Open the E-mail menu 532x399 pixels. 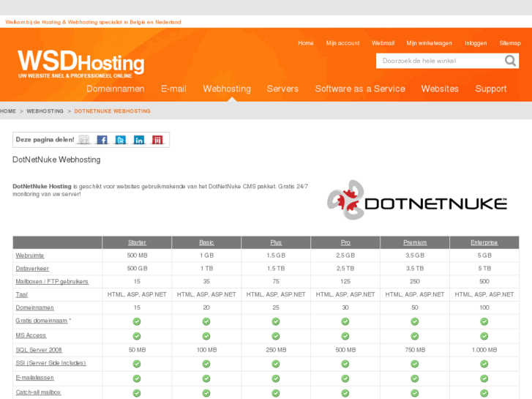click(173, 89)
